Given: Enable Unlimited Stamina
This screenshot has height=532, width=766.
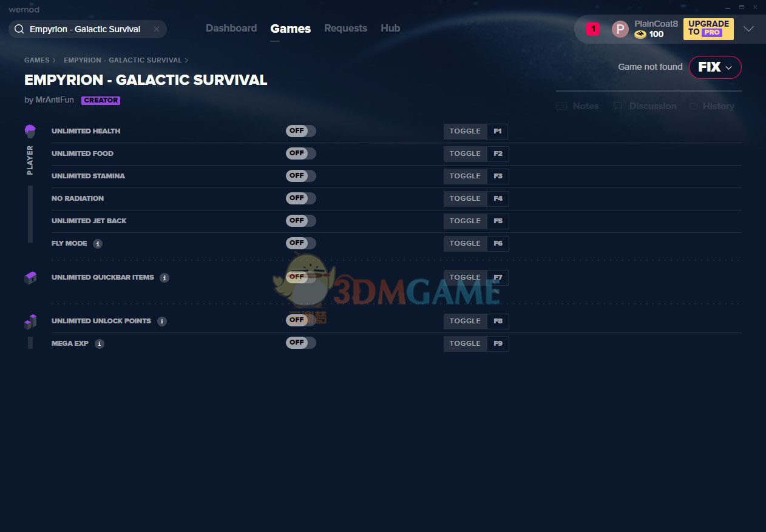Looking at the screenshot, I should pyautogui.click(x=301, y=176).
